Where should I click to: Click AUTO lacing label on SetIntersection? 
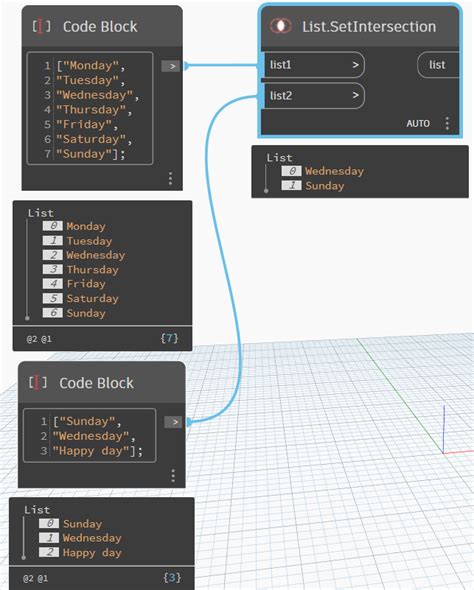pyautogui.click(x=418, y=123)
